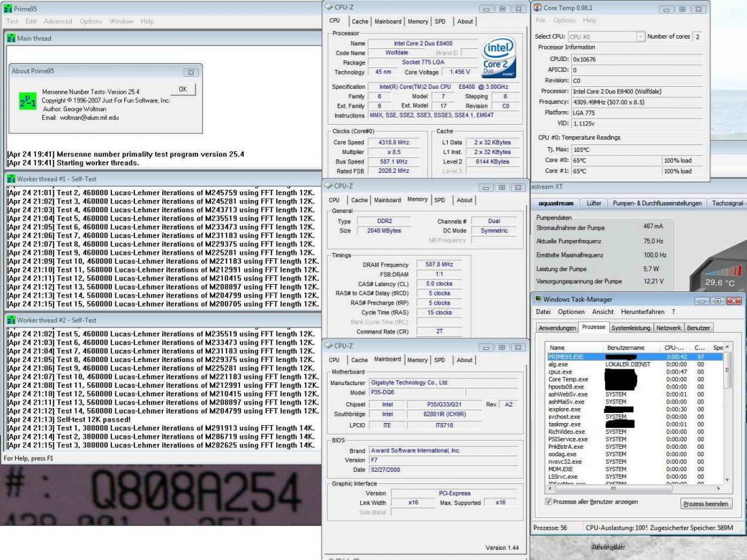Switch to Cache tab in top CPU-Z window
Viewport: 747px width, 560px height.
pyautogui.click(x=360, y=22)
